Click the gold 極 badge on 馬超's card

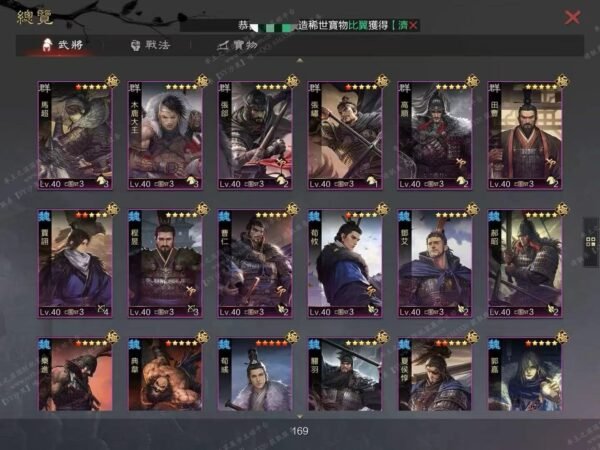113,81
